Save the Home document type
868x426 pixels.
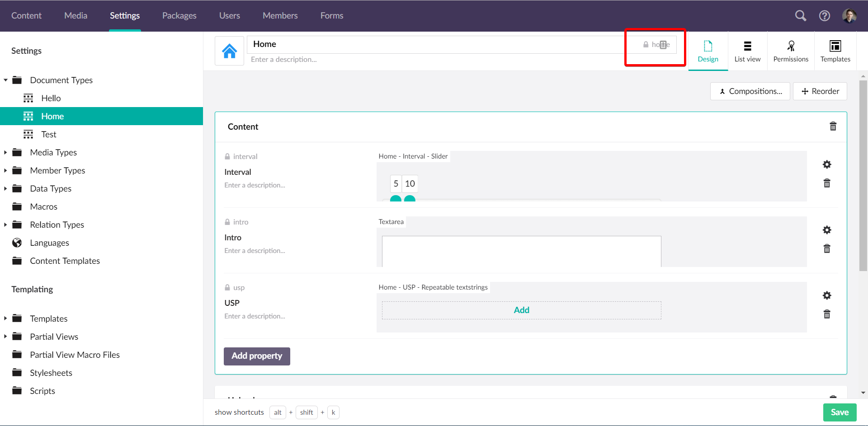[840, 412]
